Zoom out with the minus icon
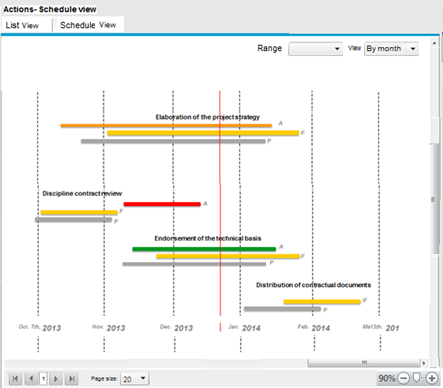Image resolution: width=443 pixels, height=388 pixels. (403, 378)
